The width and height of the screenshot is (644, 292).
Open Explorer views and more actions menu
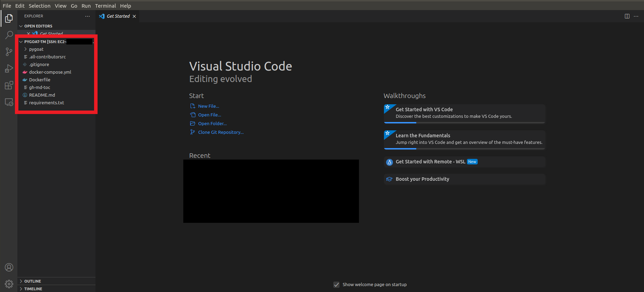(x=87, y=16)
